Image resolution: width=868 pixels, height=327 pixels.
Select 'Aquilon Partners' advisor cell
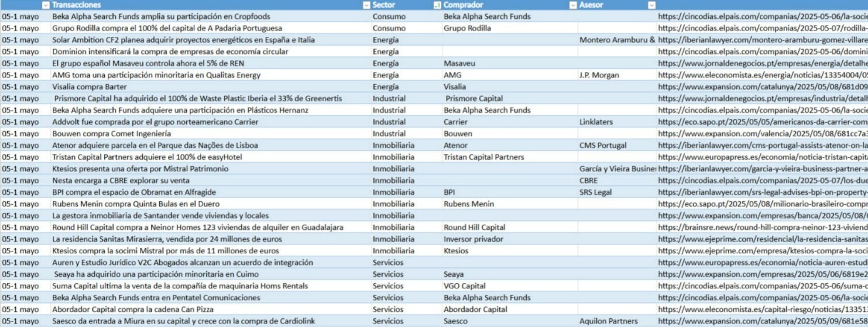coord(617,321)
